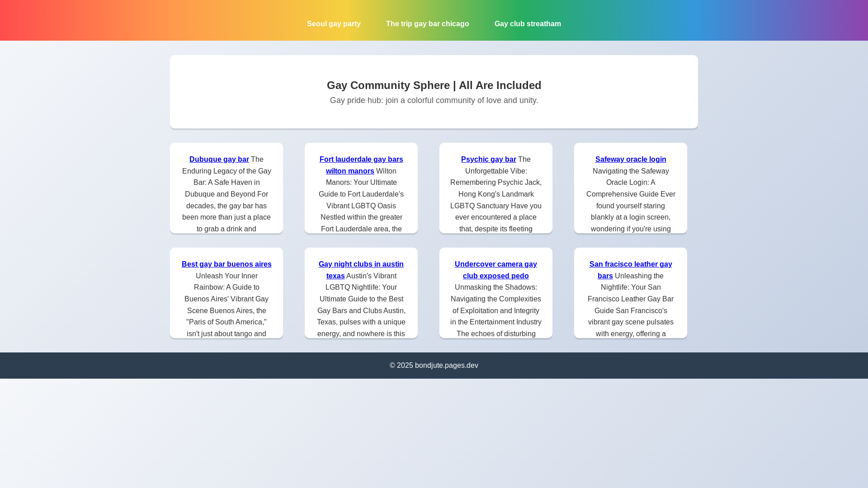Screen dimensions: 868x488
Task: Open The trip gay bar chicago nav link
Action: tap(427, 24)
